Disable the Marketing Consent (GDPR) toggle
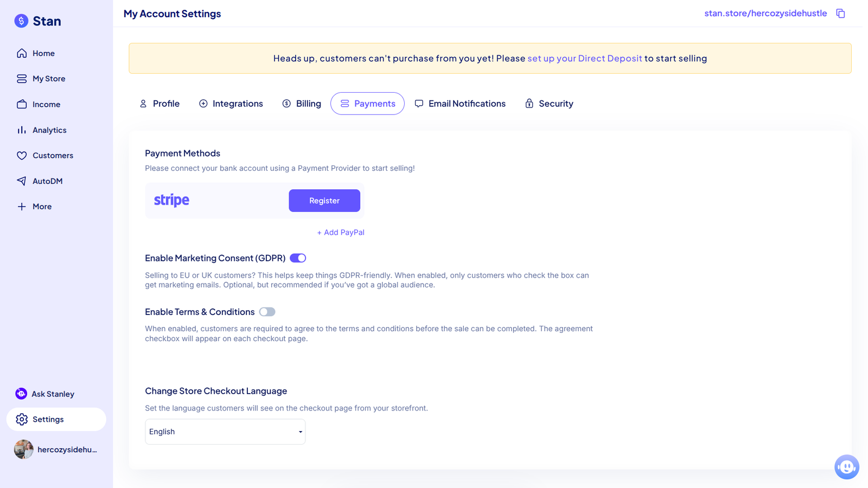 (x=298, y=258)
